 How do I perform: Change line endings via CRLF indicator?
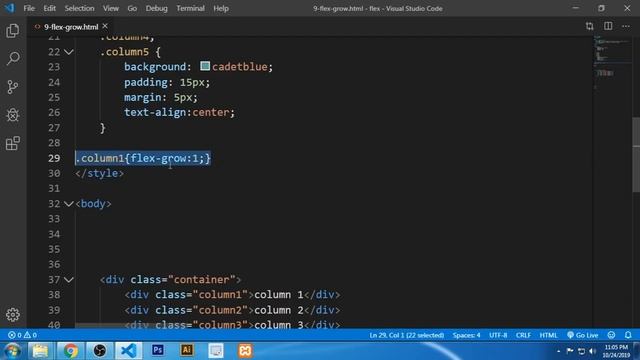click(523, 335)
